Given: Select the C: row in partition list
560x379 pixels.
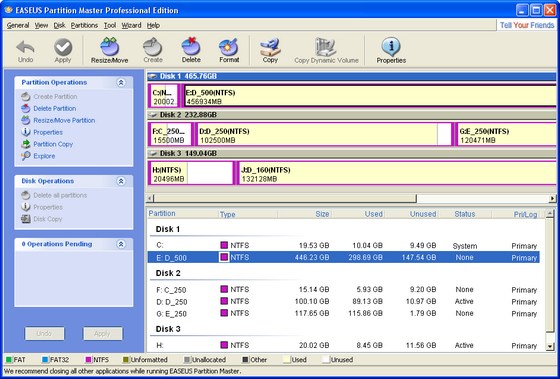Looking at the screenshot, I should pos(344,246).
